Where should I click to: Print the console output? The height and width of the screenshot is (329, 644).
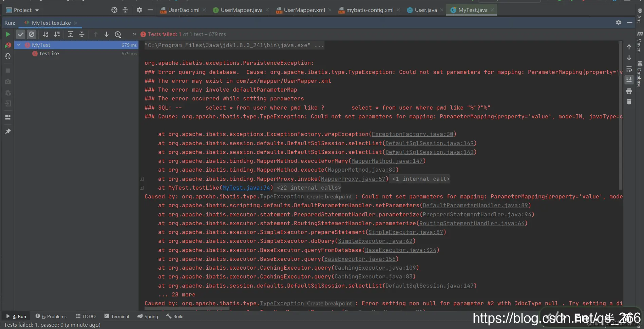[x=629, y=91]
